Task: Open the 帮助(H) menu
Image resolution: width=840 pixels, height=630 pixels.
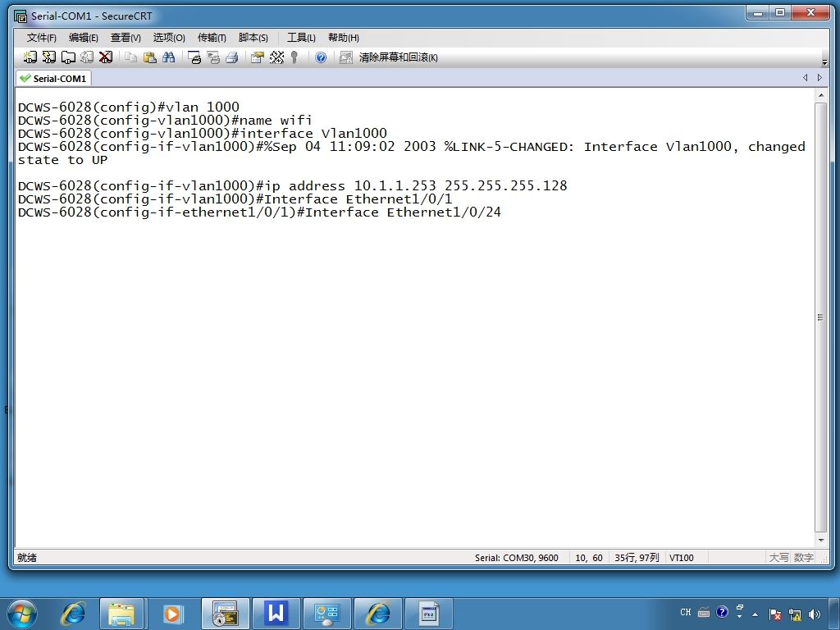Action: (x=344, y=38)
